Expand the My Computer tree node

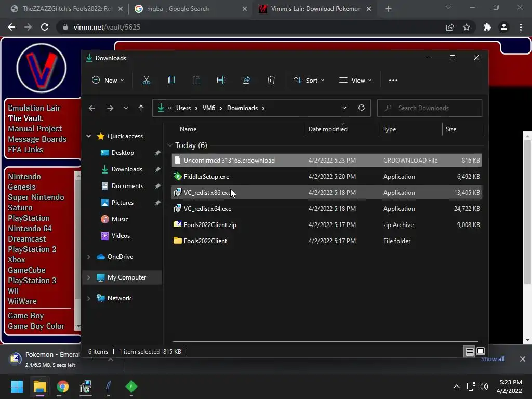click(88, 277)
